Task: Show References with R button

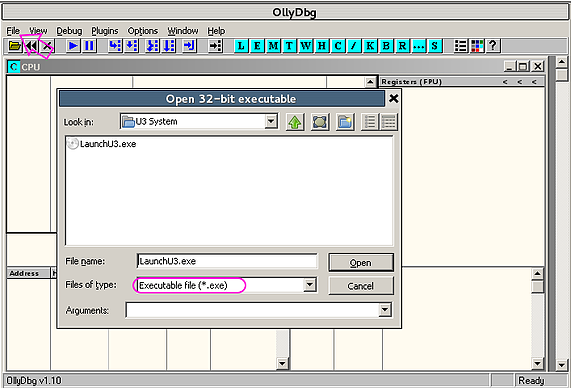Action: tap(402, 46)
